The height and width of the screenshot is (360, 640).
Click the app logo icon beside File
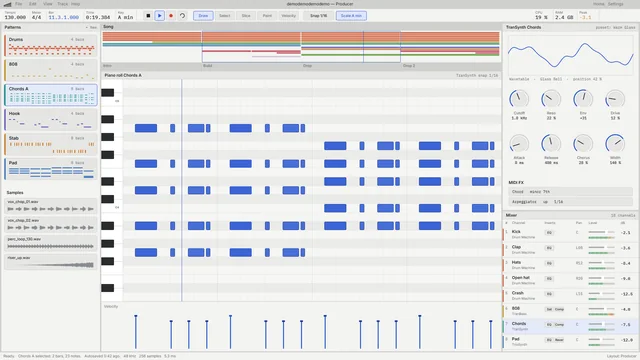coord(7,4)
